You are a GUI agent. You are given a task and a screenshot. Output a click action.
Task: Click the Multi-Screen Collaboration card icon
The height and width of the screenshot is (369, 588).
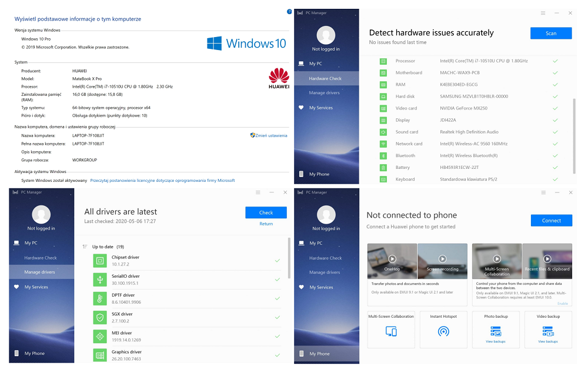coord(391,331)
